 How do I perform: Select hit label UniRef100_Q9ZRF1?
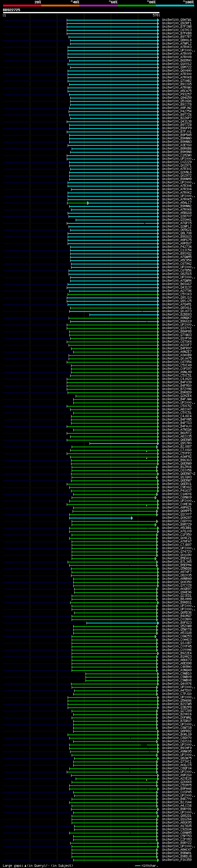177,23
